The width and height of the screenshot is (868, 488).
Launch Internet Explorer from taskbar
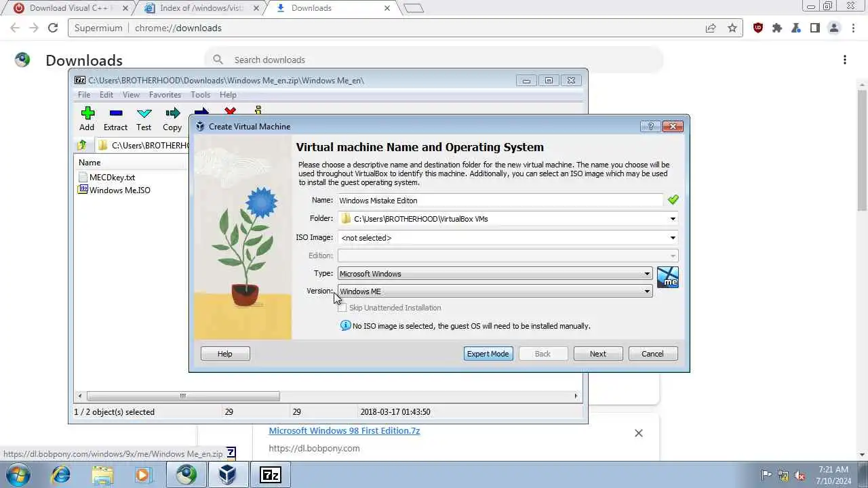click(x=61, y=474)
